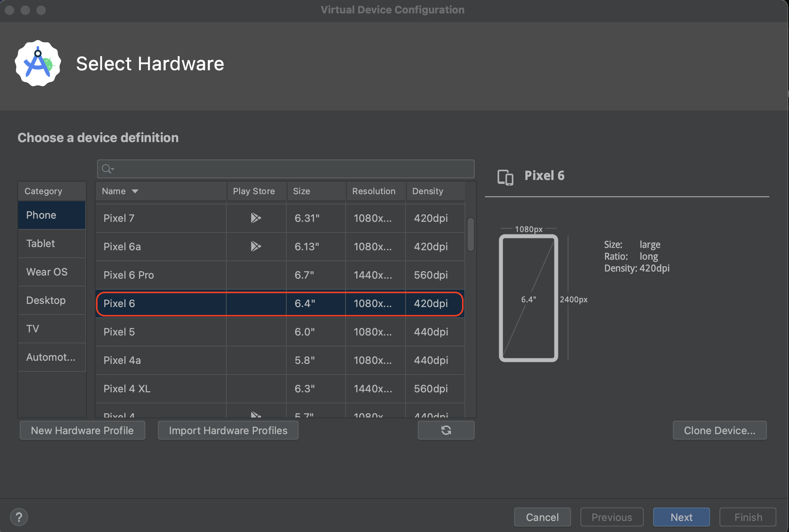The image size is (789, 532).
Task: Click Play Store icon in Pixel 7 row
Action: (x=256, y=218)
